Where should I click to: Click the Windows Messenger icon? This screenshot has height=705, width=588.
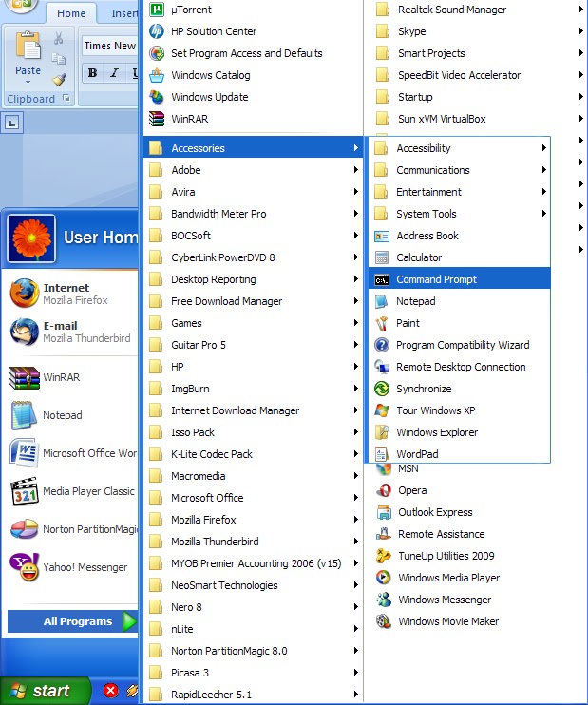[384, 600]
